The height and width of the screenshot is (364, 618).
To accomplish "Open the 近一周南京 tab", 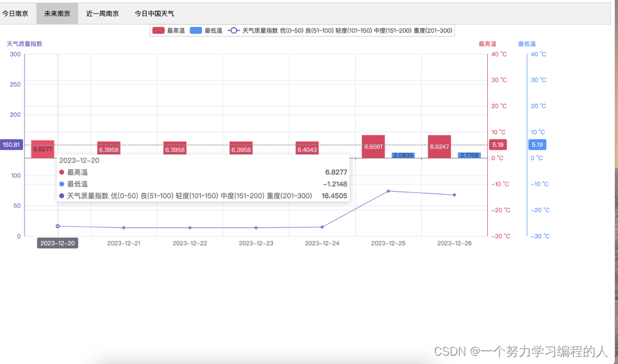I will (x=103, y=14).
